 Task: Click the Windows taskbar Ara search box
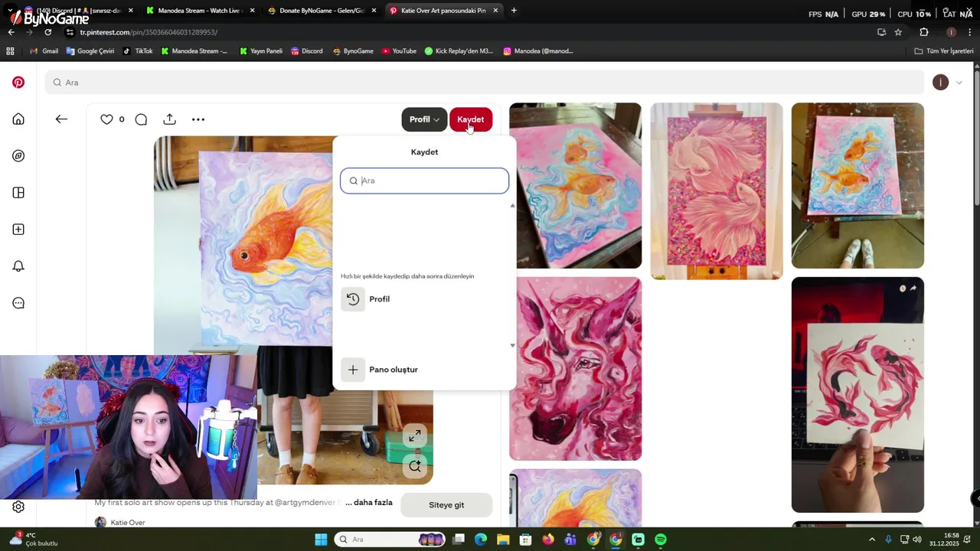click(x=390, y=540)
